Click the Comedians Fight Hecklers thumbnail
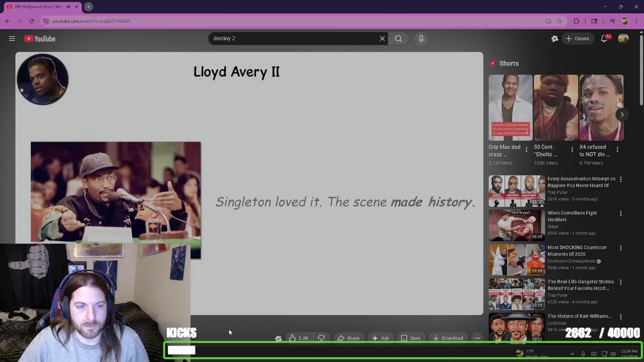This screenshot has width=644, height=362. pos(517,225)
